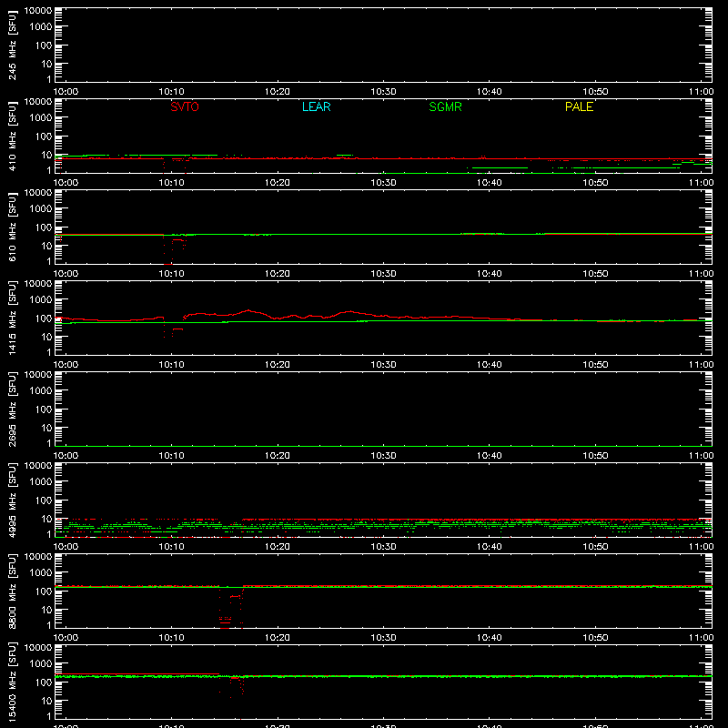Click 10:50 time label under 2695 MHz panel
This screenshot has width=728, height=728.
[x=595, y=456]
